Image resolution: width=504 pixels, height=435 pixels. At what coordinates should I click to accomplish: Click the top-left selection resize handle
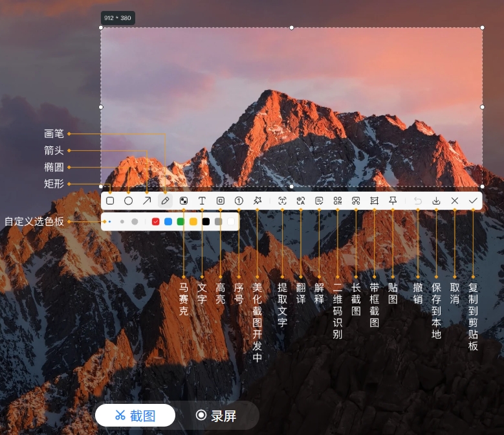[x=101, y=28]
